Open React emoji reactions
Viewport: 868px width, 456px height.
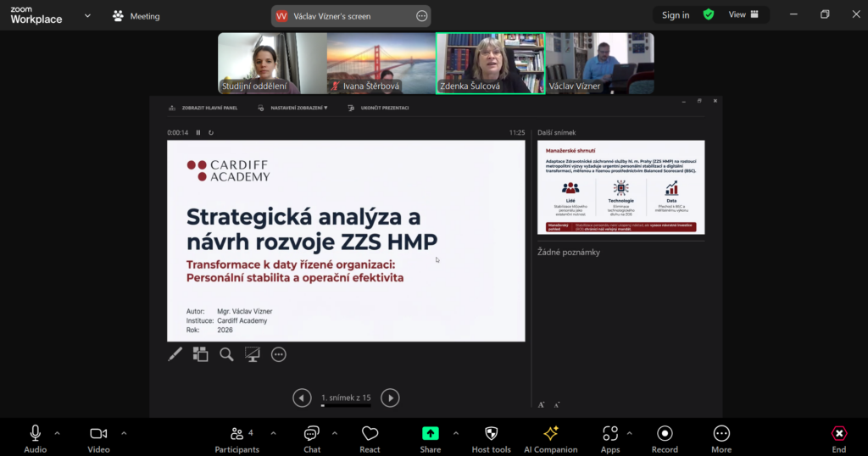[x=370, y=438]
